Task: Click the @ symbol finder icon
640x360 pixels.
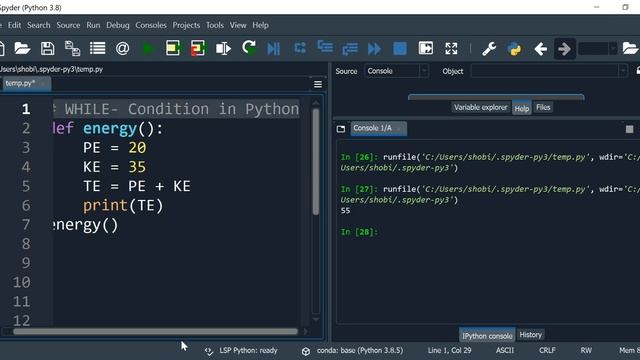Action: click(122, 49)
